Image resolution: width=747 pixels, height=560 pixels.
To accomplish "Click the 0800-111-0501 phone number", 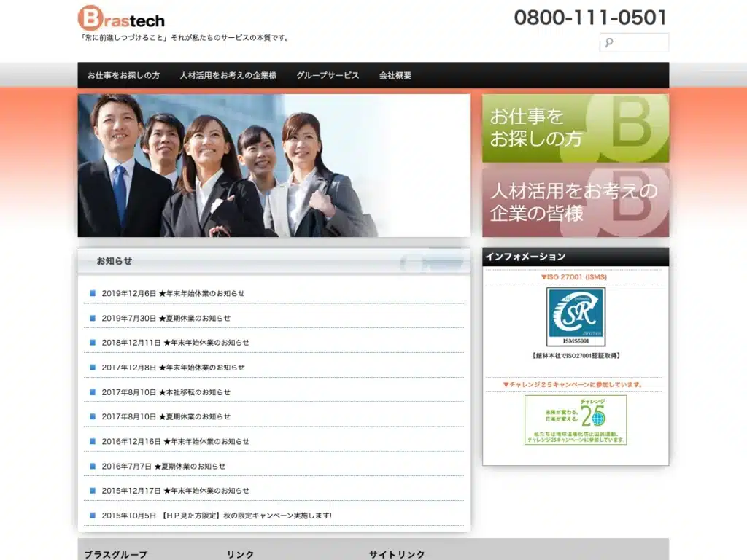I will coord(590,17).
